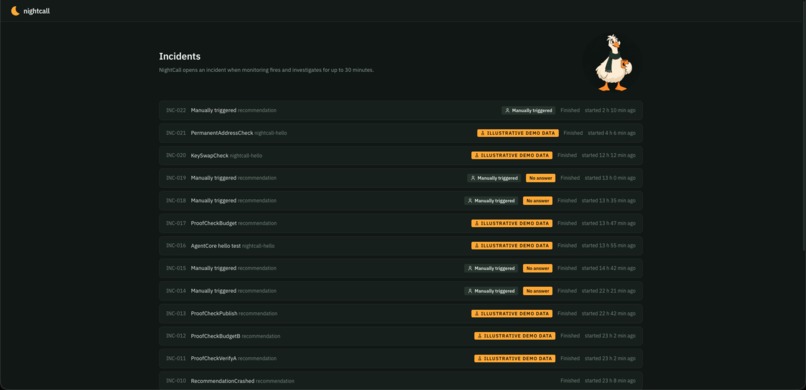Viewport: 806px width, 390px height.
Task: Click the No answer badge on INC-014
Action: [538, 291]
